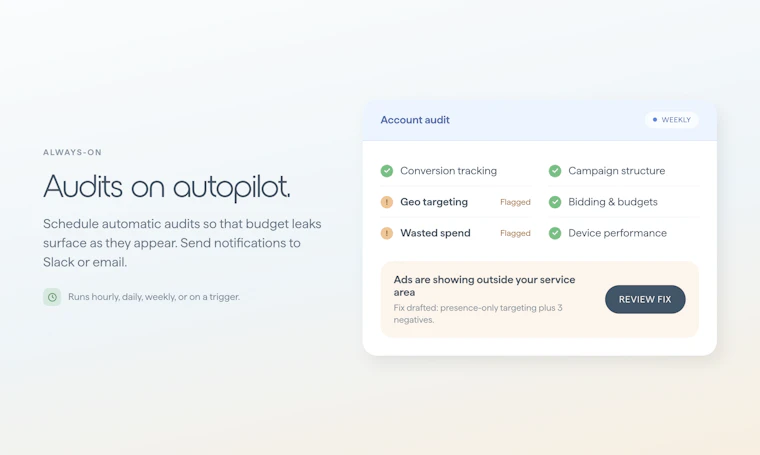Click the ALWAYS-ON label

72,152
